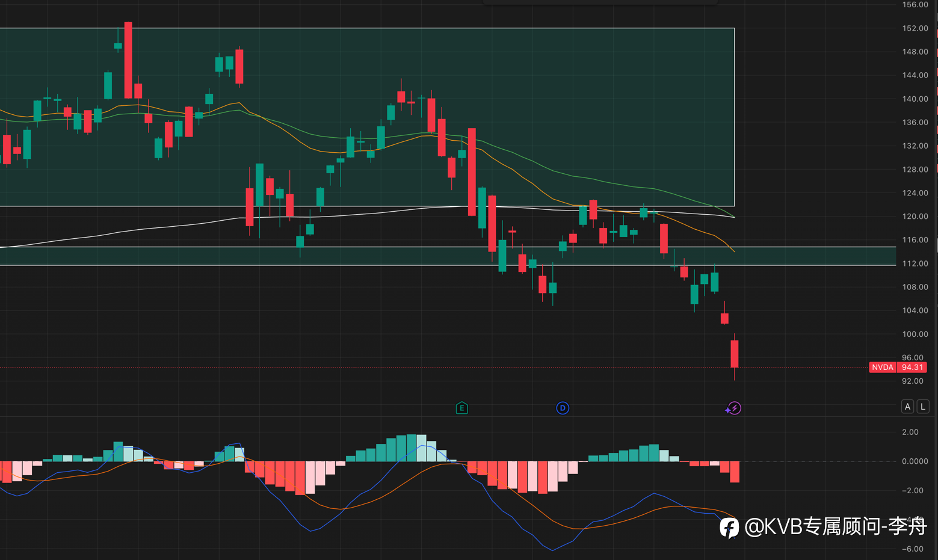Click the 116.00 price axis label
Screen dimensions: 938x560
(x=915, y=240)
